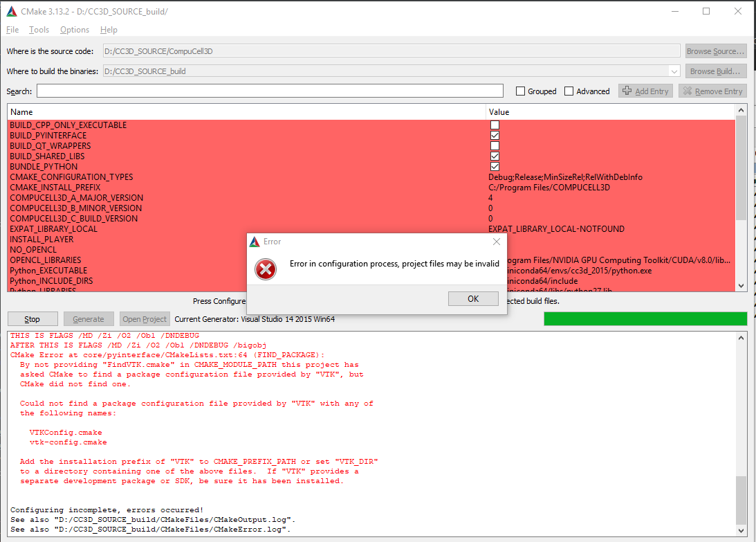Enable the Advanced checkbox

tap(569, 91)
